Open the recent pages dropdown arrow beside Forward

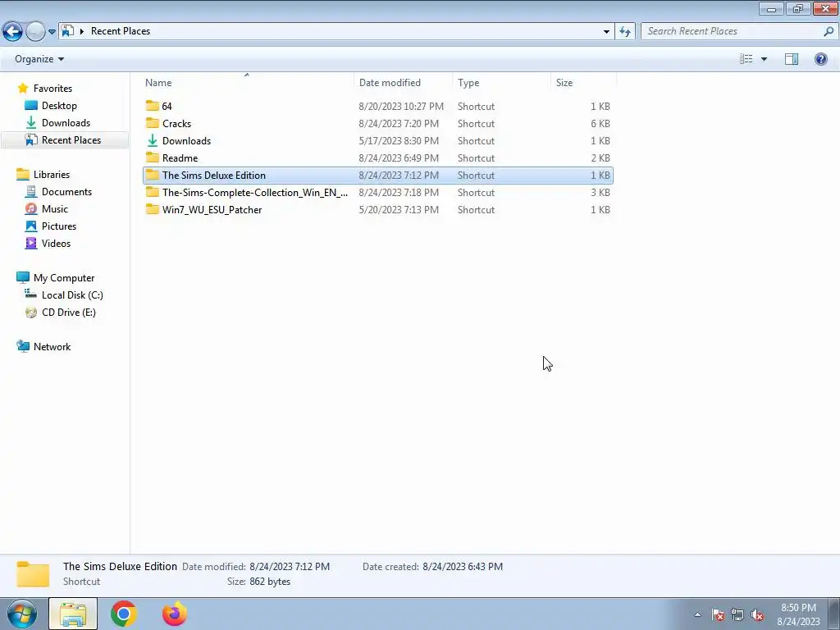click(52, 32)
